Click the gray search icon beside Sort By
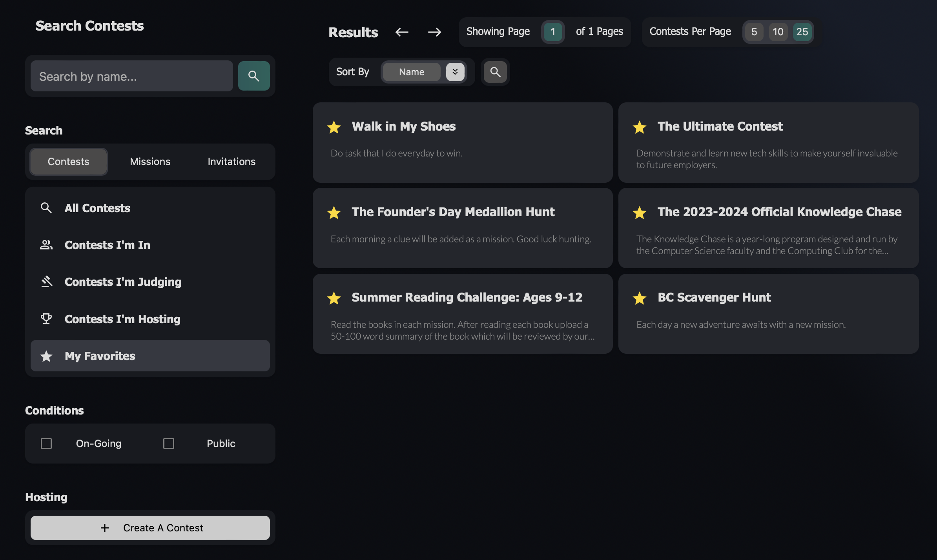 pyautogui.click(x=495, y=72)
